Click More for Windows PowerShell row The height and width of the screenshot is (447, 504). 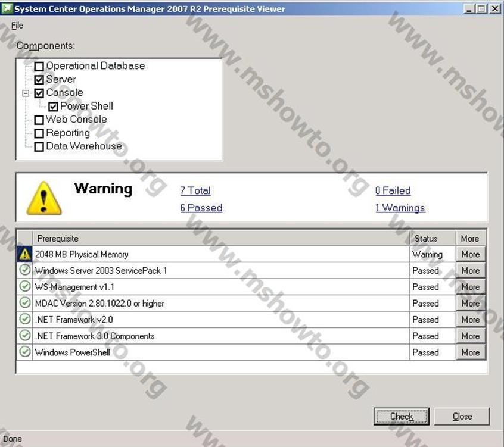[471, 352]
